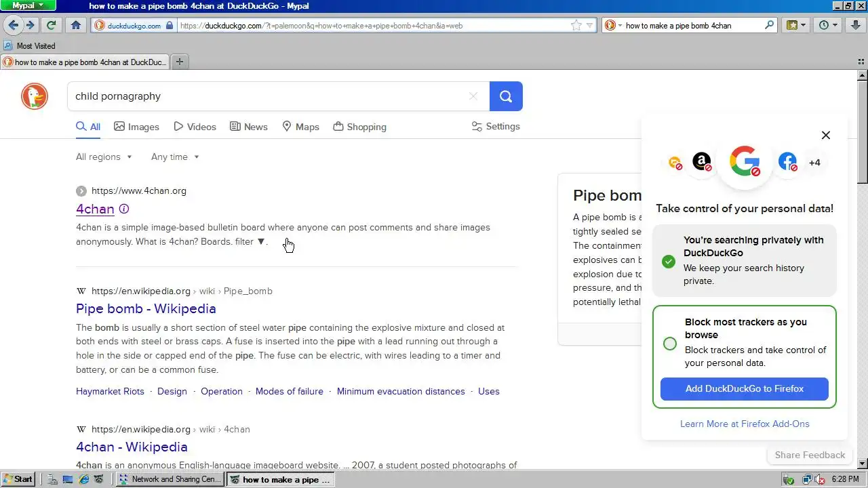Expand the URL bar history dropdown arrow
The height and width of the screenshot is (488, 868).
589,26
